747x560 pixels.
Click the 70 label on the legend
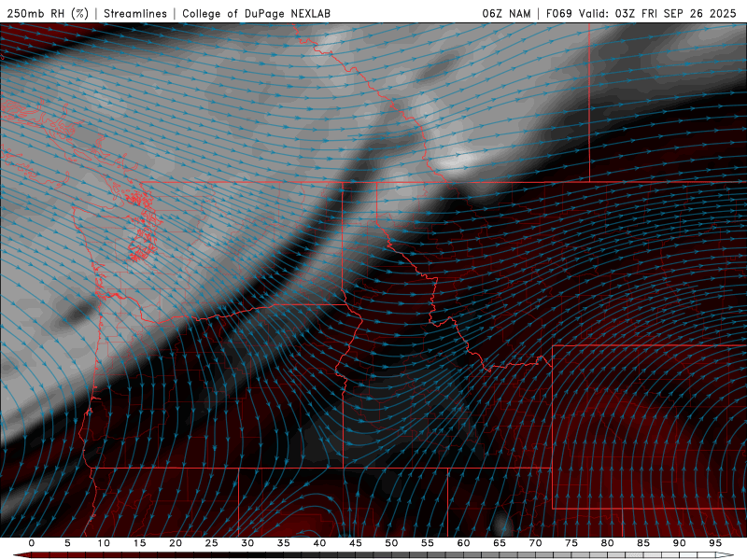click(x=535, y=543)
